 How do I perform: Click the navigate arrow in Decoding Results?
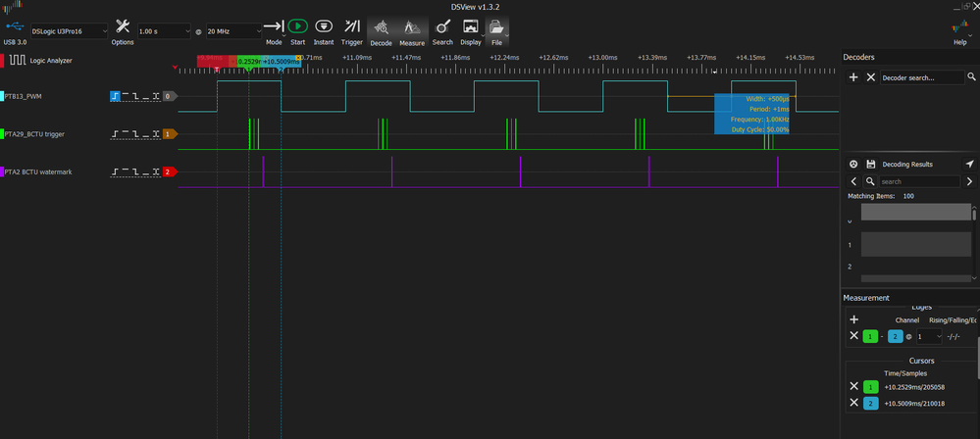click(x=969, y=164)
